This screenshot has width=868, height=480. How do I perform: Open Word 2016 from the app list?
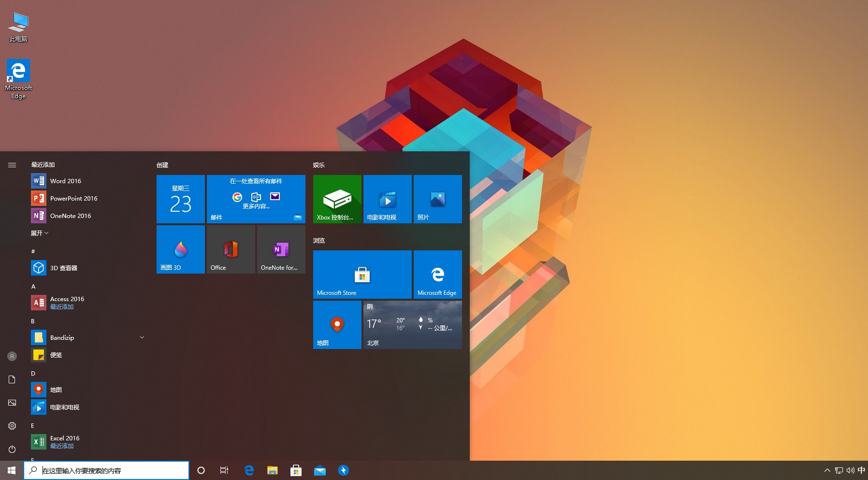65,181
